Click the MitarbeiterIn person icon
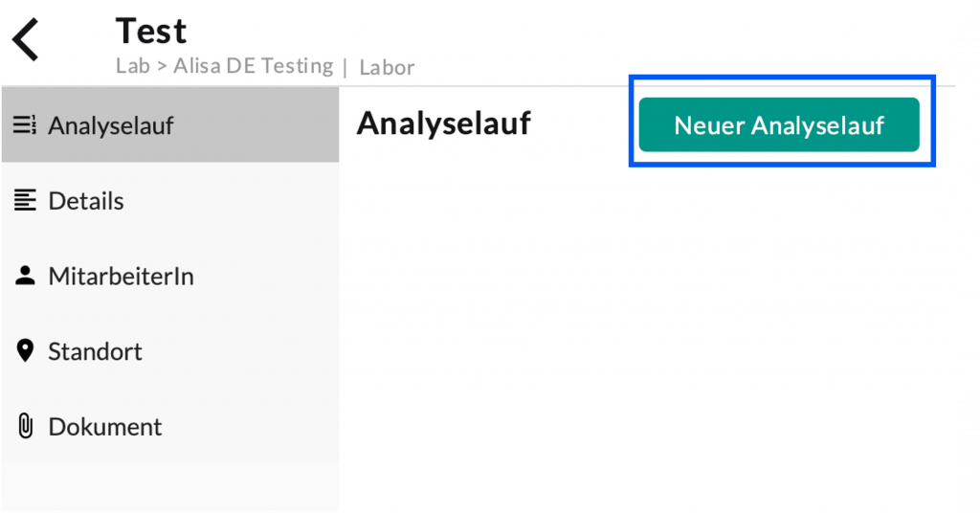This screenshot has width=980, height=513. pos(26,277)
